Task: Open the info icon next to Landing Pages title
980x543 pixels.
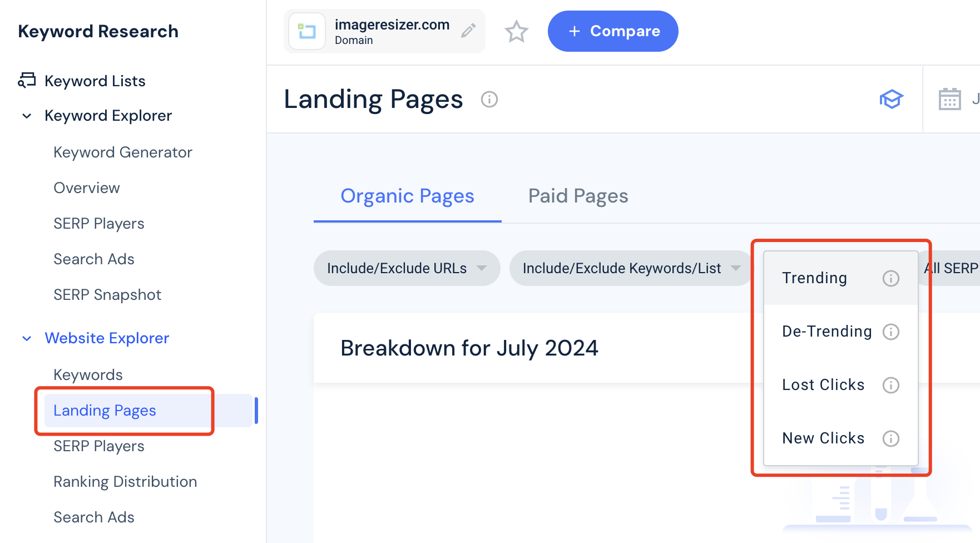Action: (489, 100)
